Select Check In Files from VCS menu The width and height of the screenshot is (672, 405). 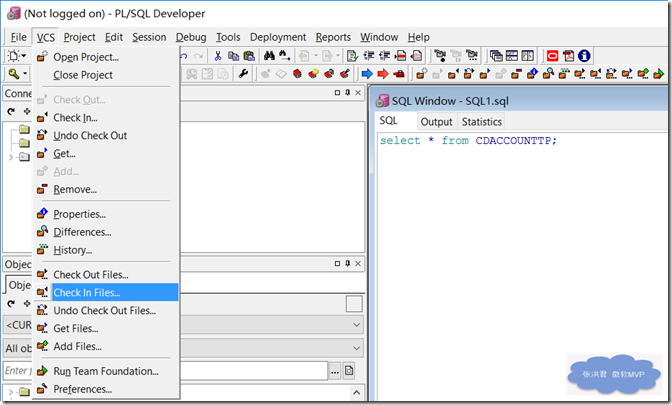click(x=106, y=292)
